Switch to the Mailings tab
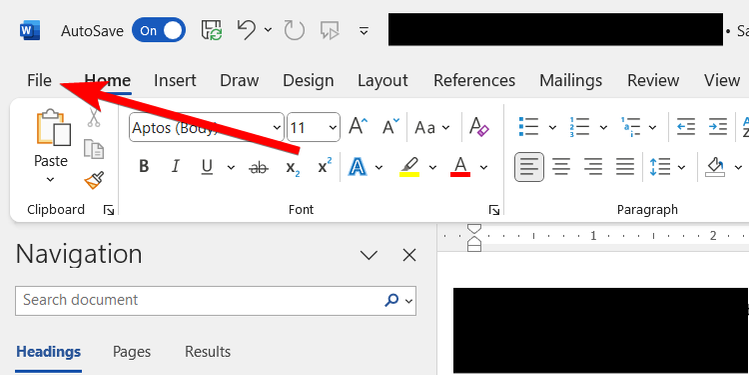 tap(571, 80)
